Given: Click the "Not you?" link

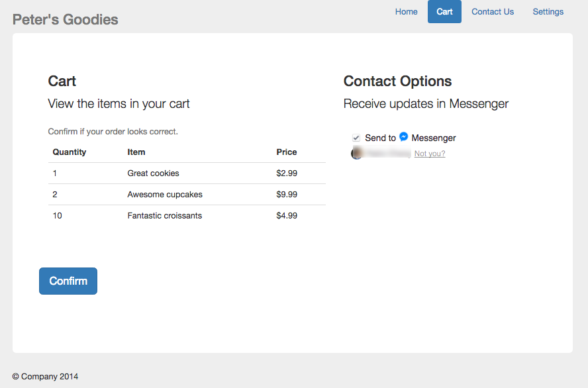Looking at the screenshot, I should point(430,154).
